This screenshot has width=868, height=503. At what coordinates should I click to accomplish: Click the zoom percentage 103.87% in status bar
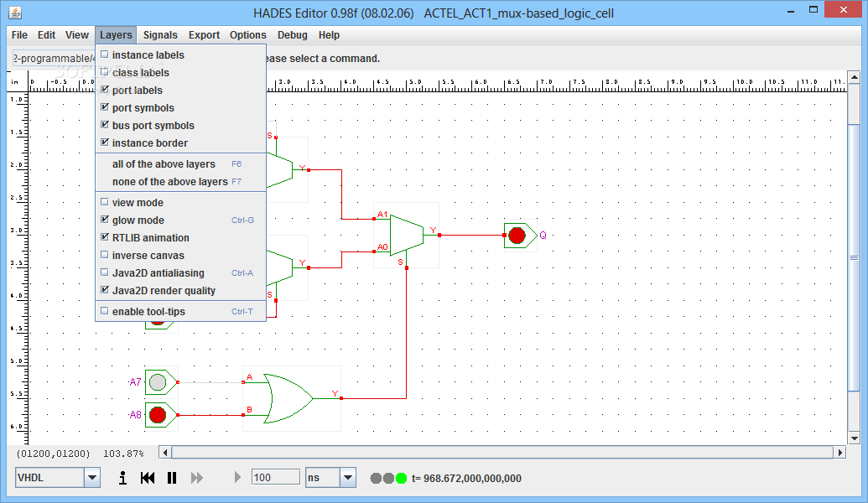(x=123, y=454)
